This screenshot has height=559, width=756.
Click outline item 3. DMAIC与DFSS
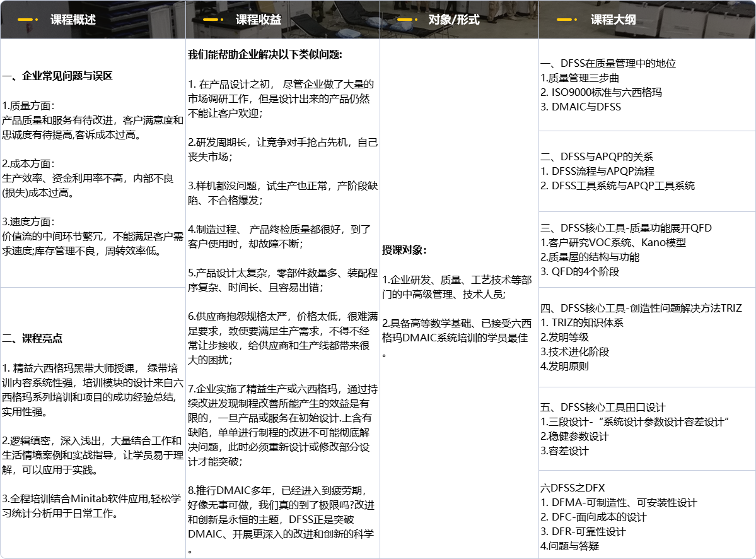(x=581, y=107)
